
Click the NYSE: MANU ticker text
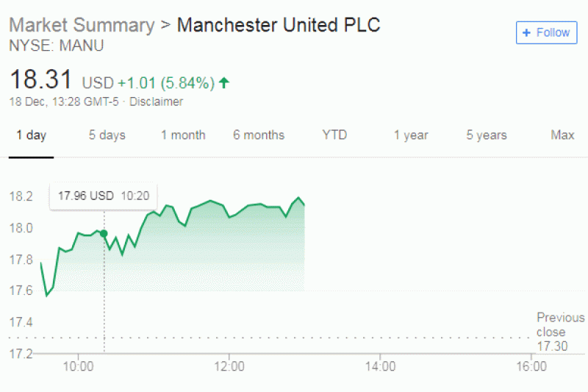click(x=56, y=46)
